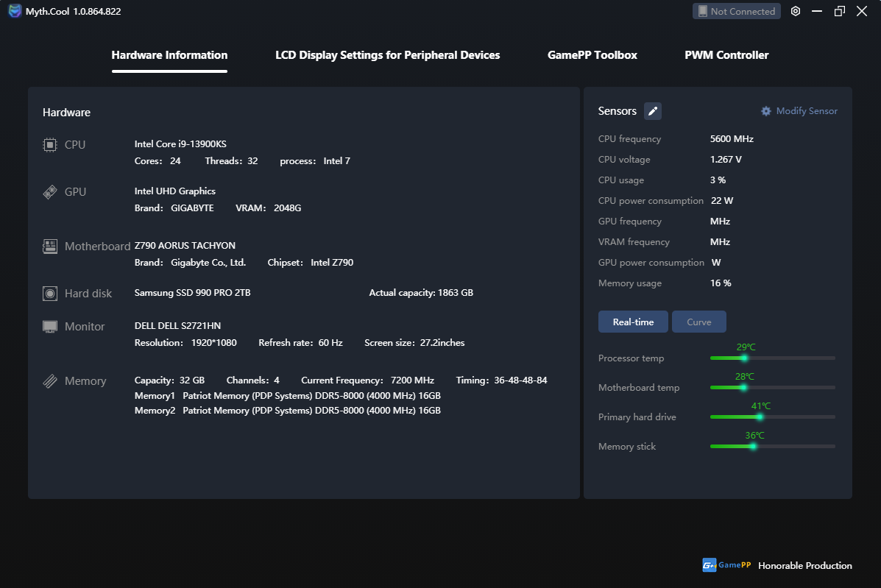Open the GamePP Toolbox tab
Image resolution: width=881 pixels, height=588 pixels.
tap(592, 55)
